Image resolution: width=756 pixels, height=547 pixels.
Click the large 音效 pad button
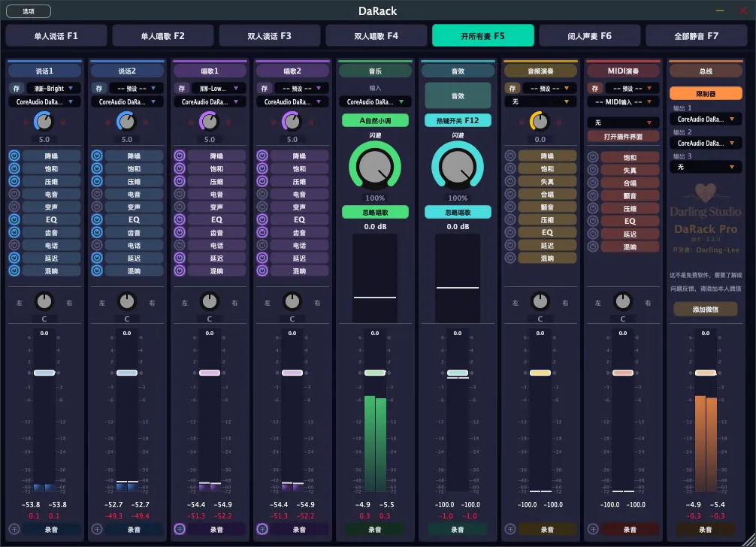pos(458,95)
